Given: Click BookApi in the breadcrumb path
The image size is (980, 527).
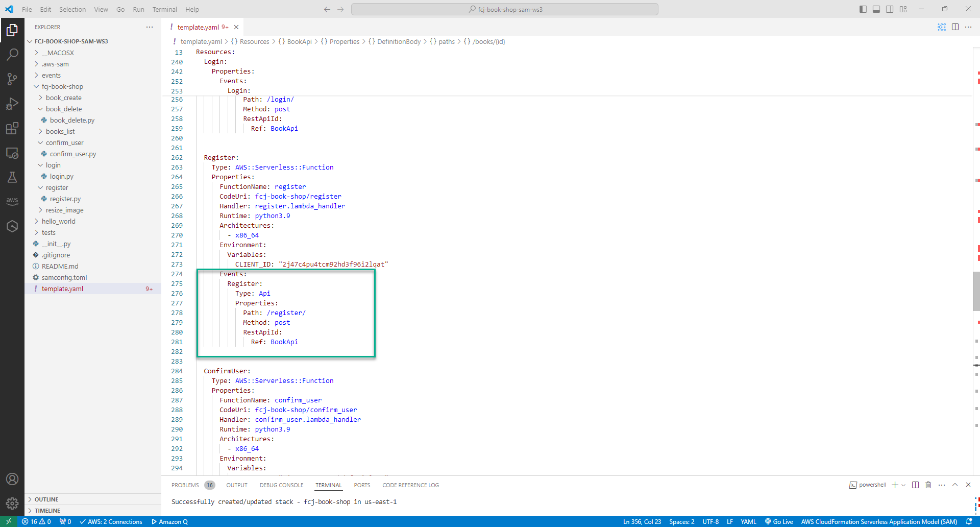Looking at the screenshot, I should [x=299, y=41].
